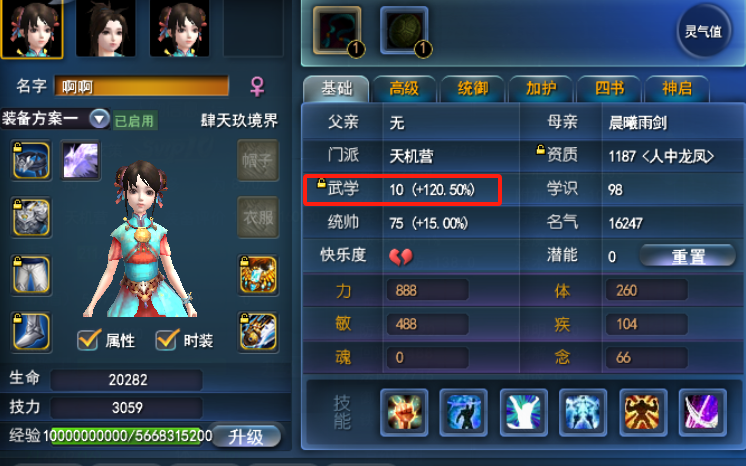Select the orange warrior skill icon

click(x=642, y=412)
